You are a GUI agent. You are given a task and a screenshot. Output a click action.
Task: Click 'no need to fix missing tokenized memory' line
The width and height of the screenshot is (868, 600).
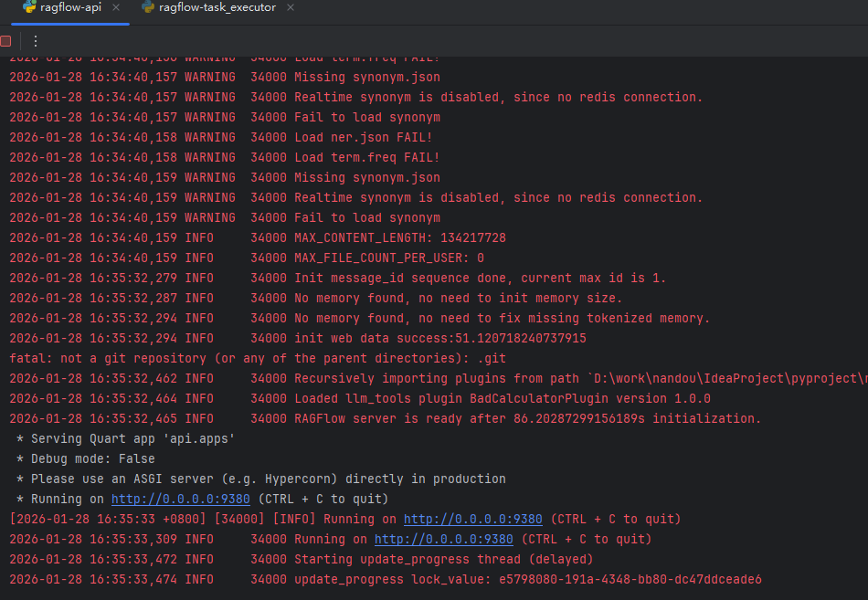tap(359, 318)
